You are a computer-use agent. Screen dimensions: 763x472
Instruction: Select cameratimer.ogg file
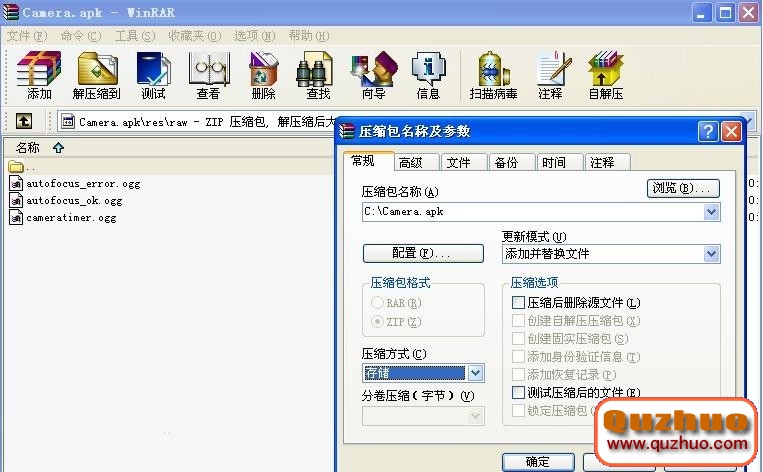click(x=64, y=218)
